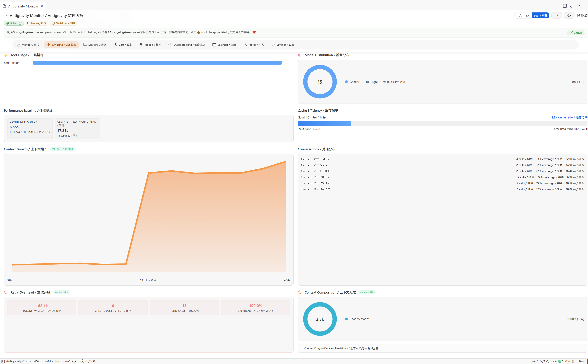The height and width of the screenshot is (364, 588).
Task: Navigate forward with the right arrow icon
Action: (579, 6)
